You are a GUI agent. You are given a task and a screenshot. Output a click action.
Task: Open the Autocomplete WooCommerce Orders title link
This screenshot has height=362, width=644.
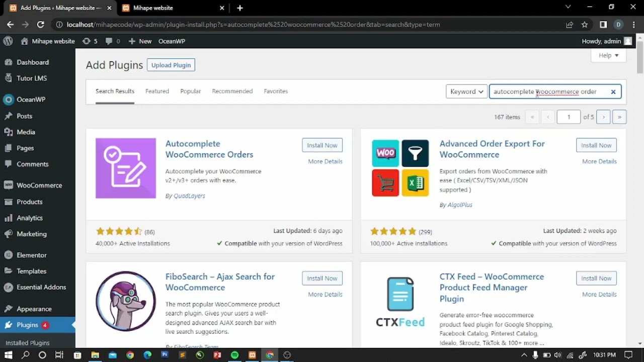point(209,149)
